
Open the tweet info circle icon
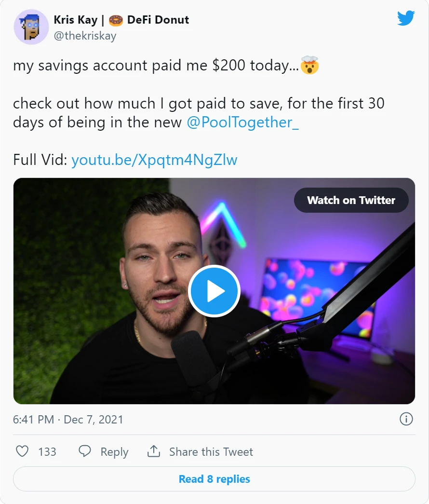pyautogui.click(x=406, y=419)
